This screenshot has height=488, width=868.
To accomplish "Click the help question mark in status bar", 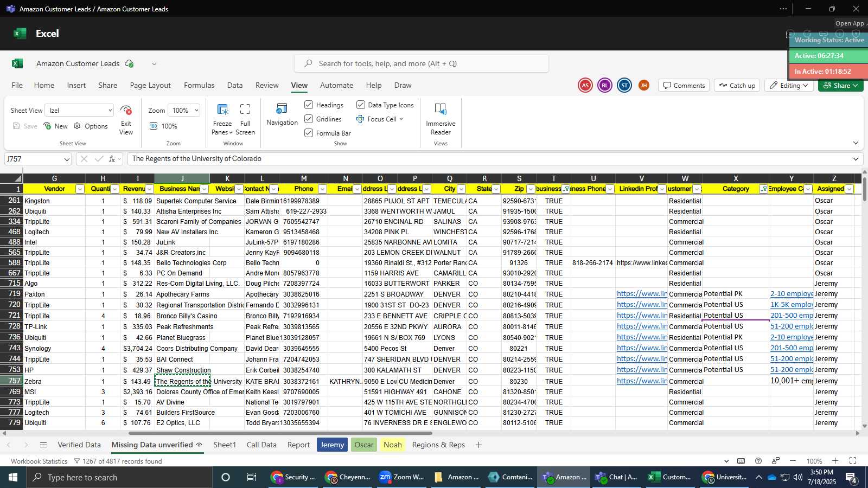I will pos(758,461).
